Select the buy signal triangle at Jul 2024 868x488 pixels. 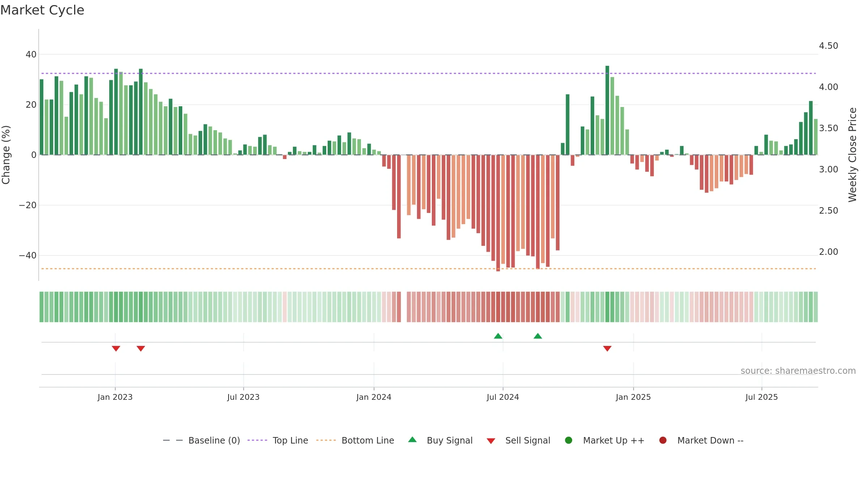498,336
